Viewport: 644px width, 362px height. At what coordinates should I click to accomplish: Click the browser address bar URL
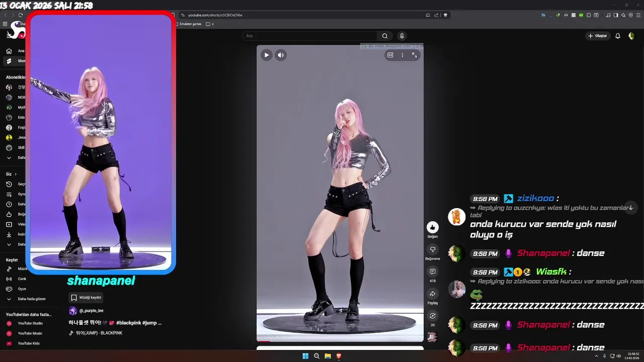[215, 15]
